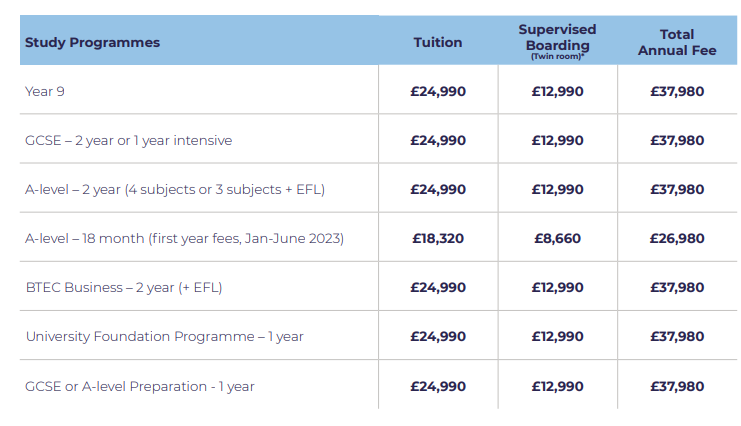This screenshot has width=741, height=426.
Task: Click Year 9 total fee £37,980
Action: pyautogui.click(x=677, y=91)
